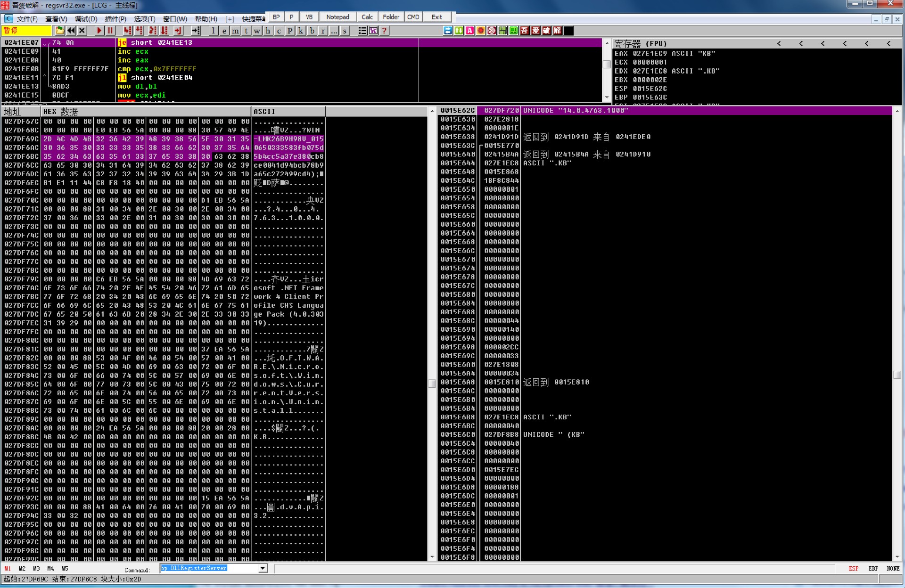
Task: Open the 插件(P) plugins menu
Action: tap(115, 19)
